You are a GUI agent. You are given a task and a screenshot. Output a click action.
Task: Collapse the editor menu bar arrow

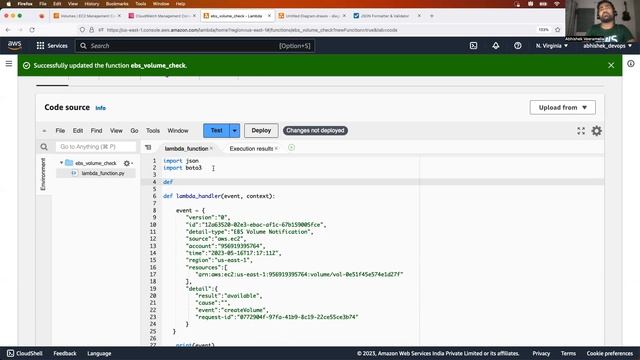pos(44,131)
